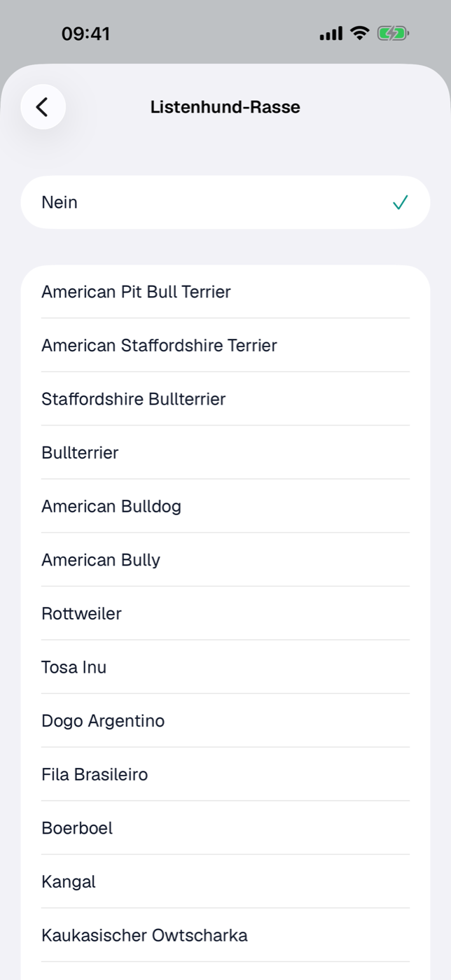
Task: Choose Boerboel from the breeds
Action: tap(225, 828)
